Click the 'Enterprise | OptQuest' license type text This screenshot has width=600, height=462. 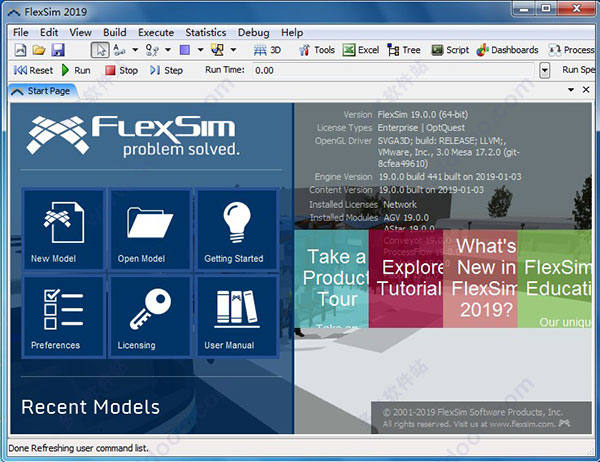coord(421,128)
